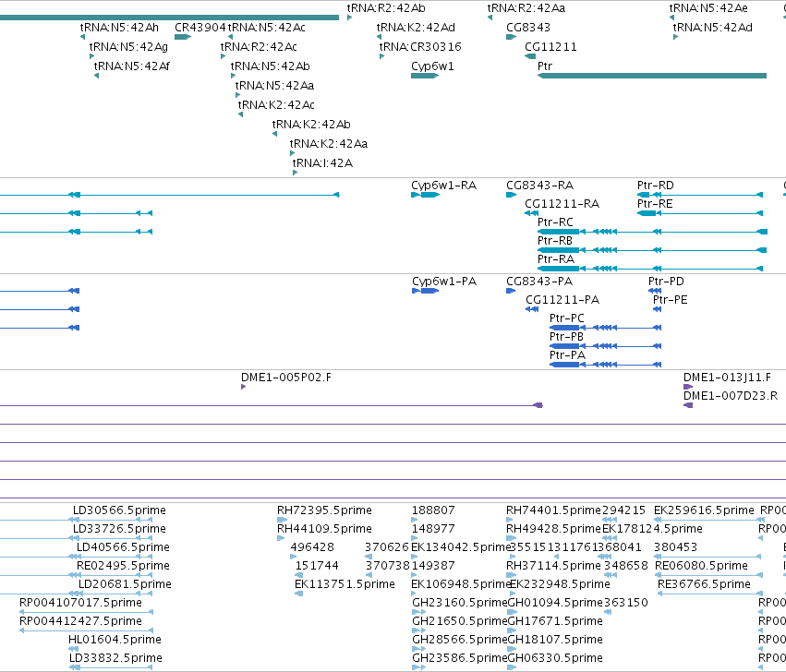786x672 pixels.
Task: Click the LD30566.5prime EST label
Action: click(x=119, y=510)
